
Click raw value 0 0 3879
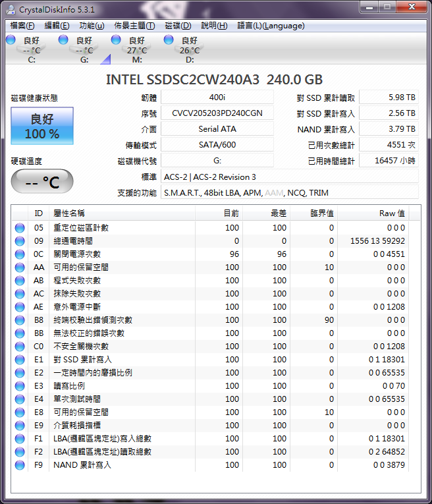coord(389,464)
